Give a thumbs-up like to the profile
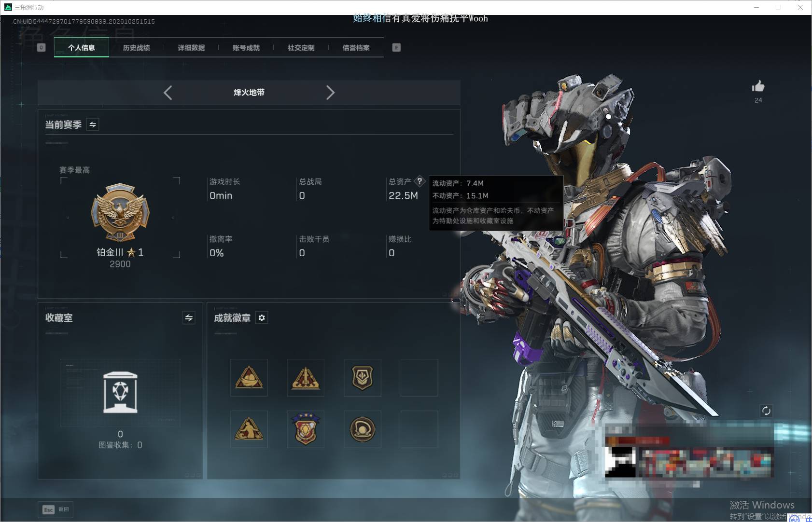812x522 pixels. (758, 86)
